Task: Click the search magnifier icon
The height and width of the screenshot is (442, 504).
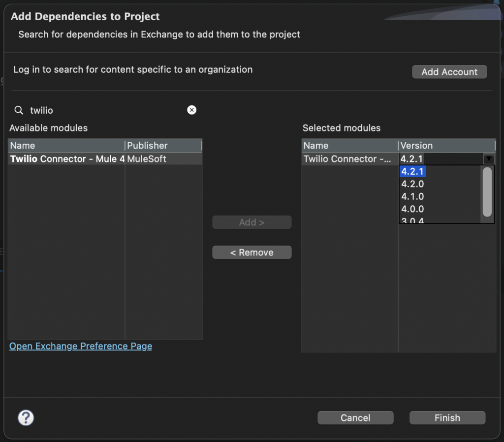Action: (19, 110)
